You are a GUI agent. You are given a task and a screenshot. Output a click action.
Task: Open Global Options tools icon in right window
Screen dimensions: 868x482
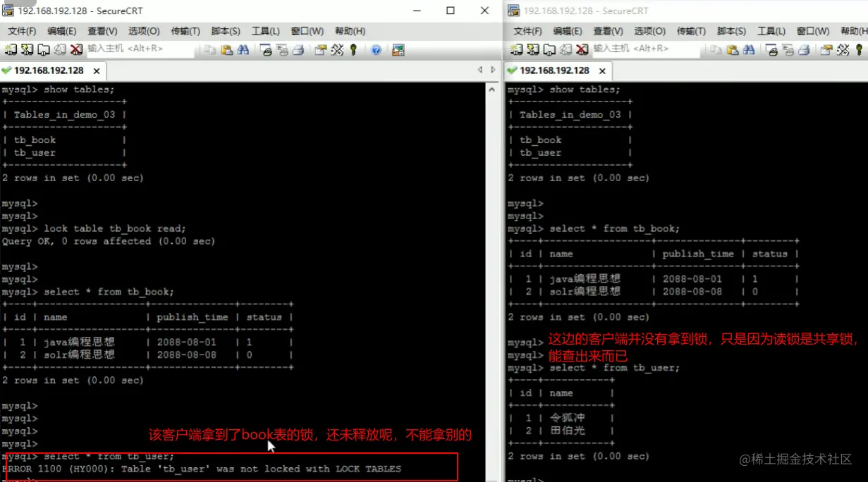(843, 49)
